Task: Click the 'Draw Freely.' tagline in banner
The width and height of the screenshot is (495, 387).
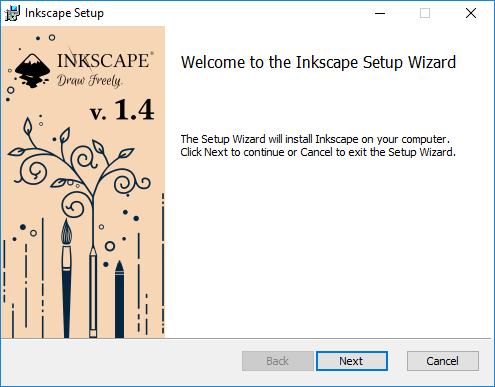Action: click(x=89, y=80)
